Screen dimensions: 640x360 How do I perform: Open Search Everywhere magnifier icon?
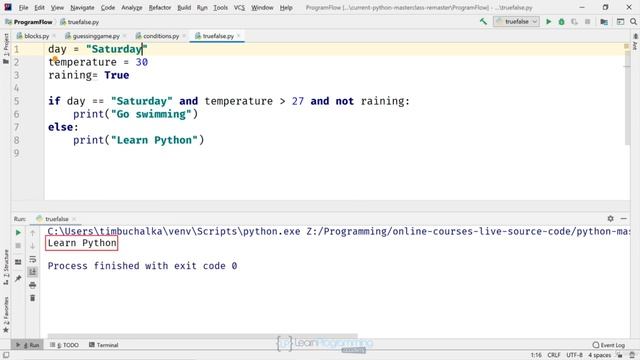pyautogui.click(x=633, y=22)
